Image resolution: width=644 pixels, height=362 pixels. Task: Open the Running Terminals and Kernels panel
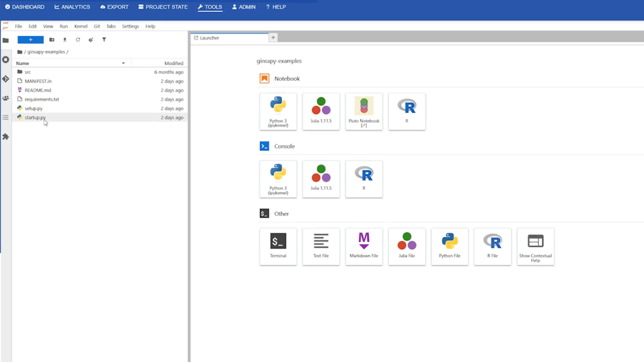[6, 60]
